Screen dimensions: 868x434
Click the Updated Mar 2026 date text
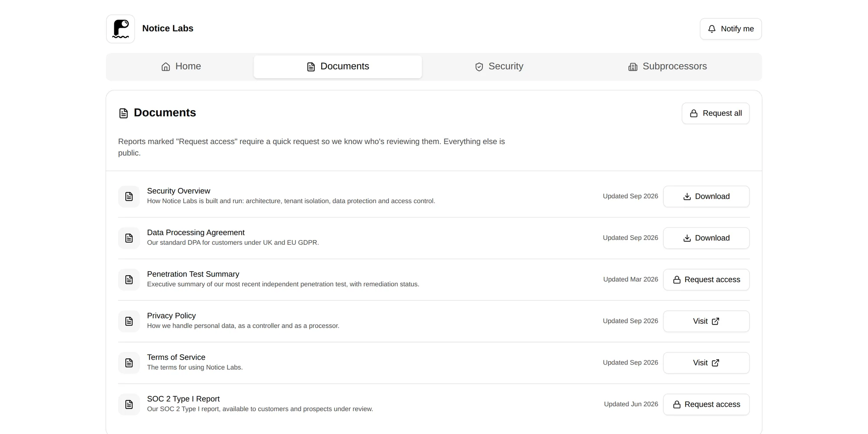tap(631, 279)
